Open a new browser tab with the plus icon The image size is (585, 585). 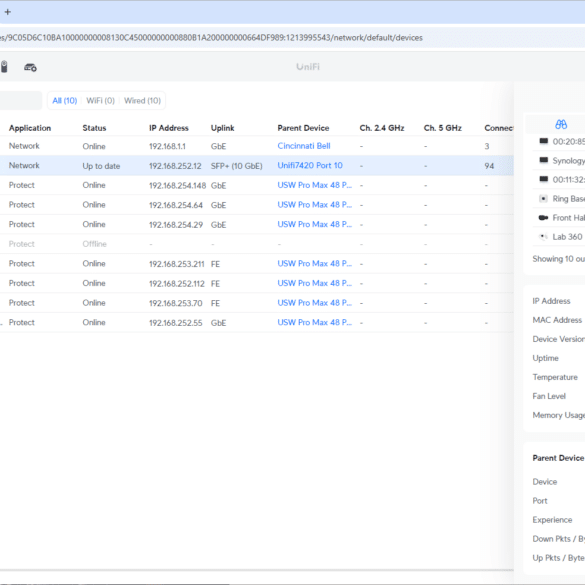coord(7,12)
